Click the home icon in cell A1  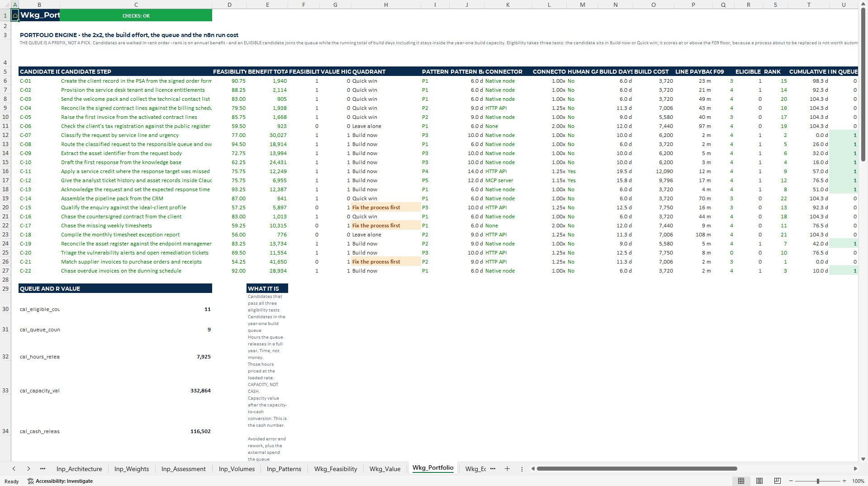(x=15, y=15)
